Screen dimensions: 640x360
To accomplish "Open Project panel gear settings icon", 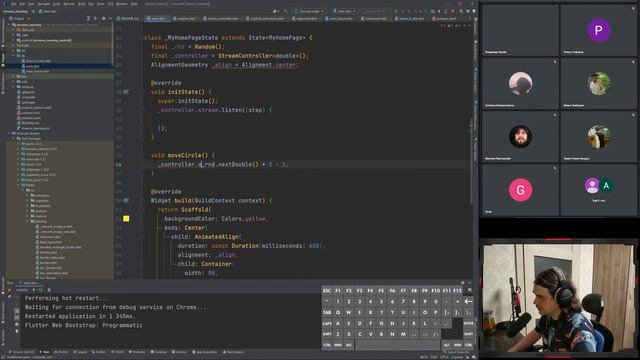I will tap(103, 18).
